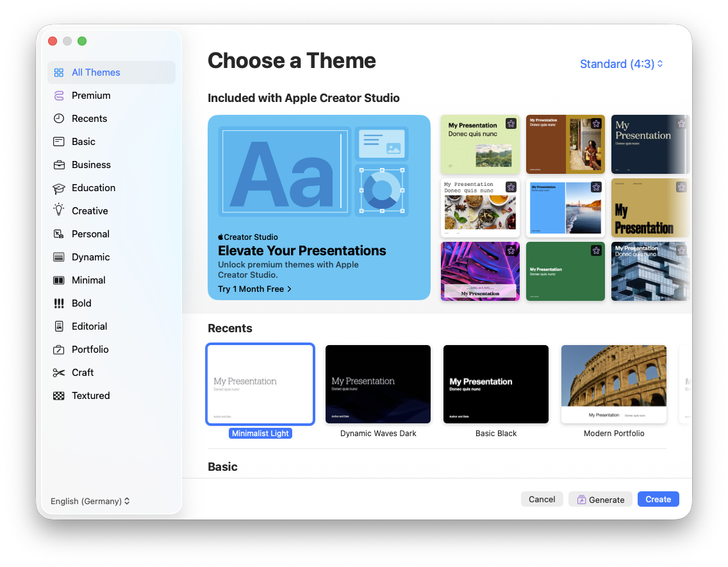728x567 pixels.
Task: Click the Dynamic category icon
Action: pyautogui.click(x=58, y=257)
